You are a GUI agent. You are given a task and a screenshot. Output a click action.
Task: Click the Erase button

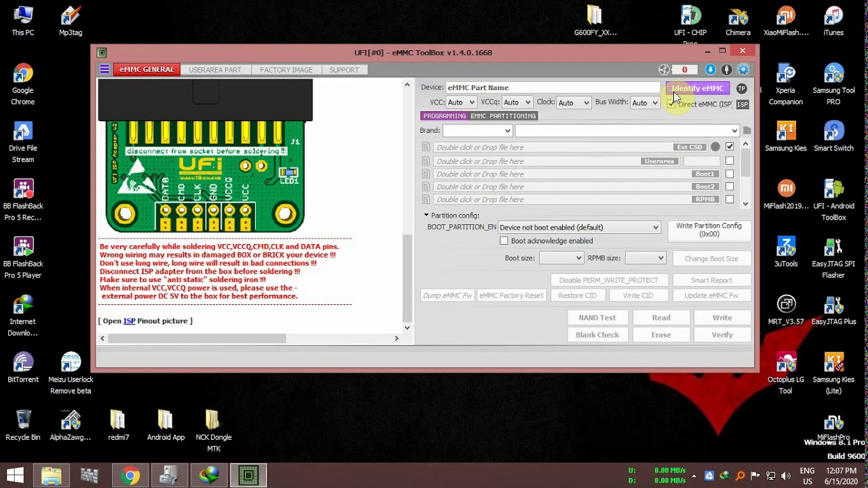click(x=661, y=335)
